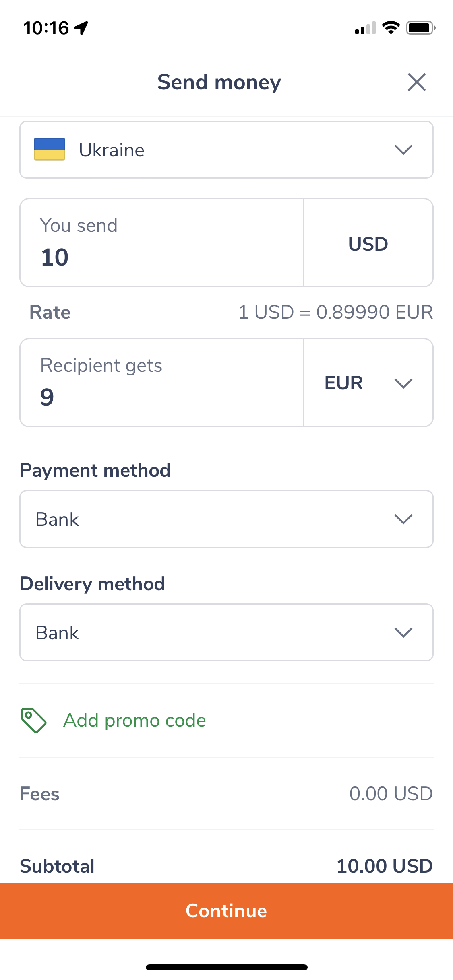Tap the cellular signal bars icon
This screenshot has width=453, height=980.
pyautogui.click(x=365, y=28)
